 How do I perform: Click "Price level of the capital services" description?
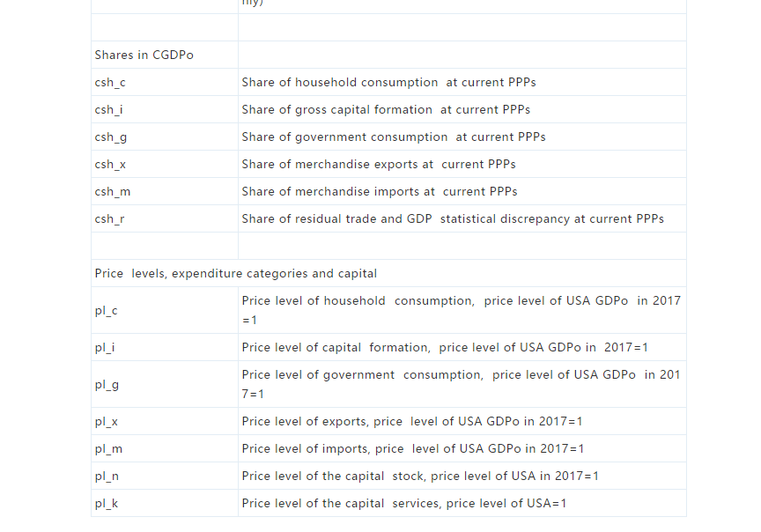(x=404, y=503)
